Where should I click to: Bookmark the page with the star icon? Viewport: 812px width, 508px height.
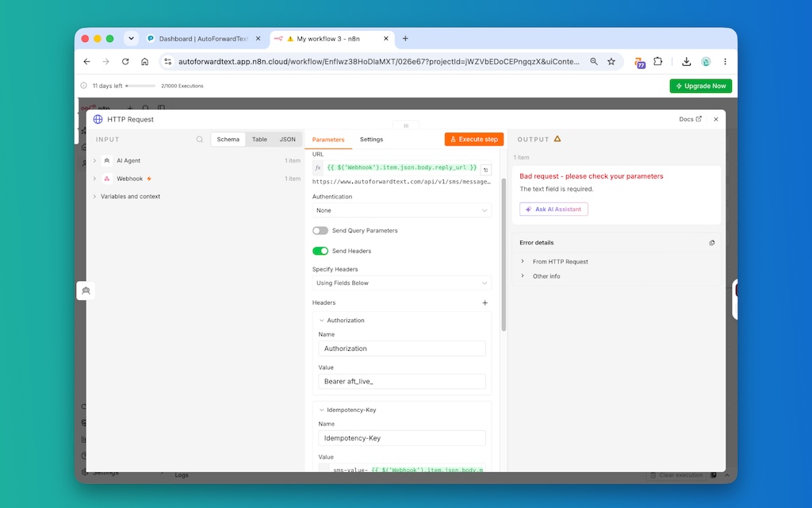[x=611, y=62]
